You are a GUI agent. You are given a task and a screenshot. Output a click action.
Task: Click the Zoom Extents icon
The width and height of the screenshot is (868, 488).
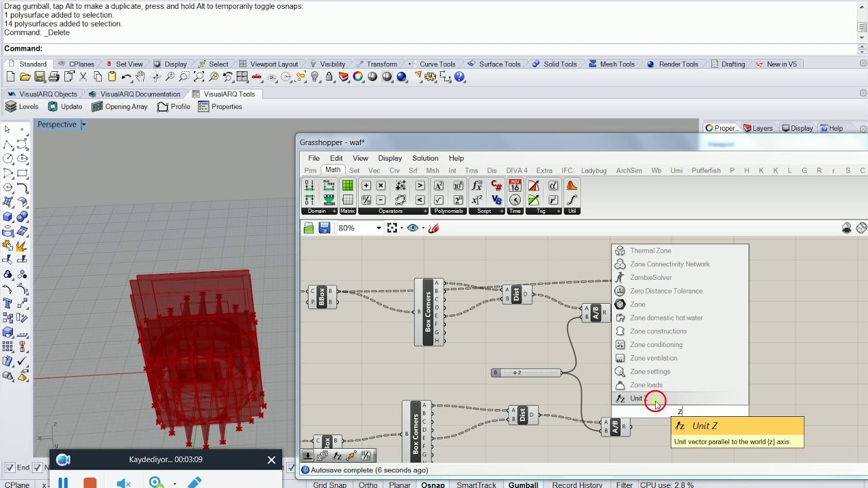(x=199, y=77)
